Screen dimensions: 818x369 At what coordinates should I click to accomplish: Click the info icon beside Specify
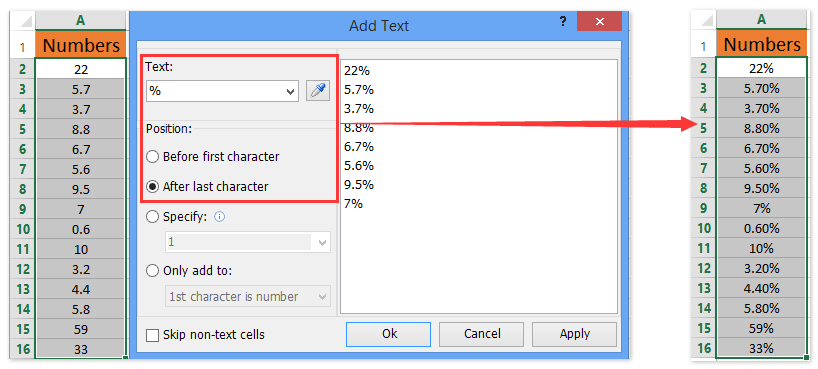click(x=220, y=217)
